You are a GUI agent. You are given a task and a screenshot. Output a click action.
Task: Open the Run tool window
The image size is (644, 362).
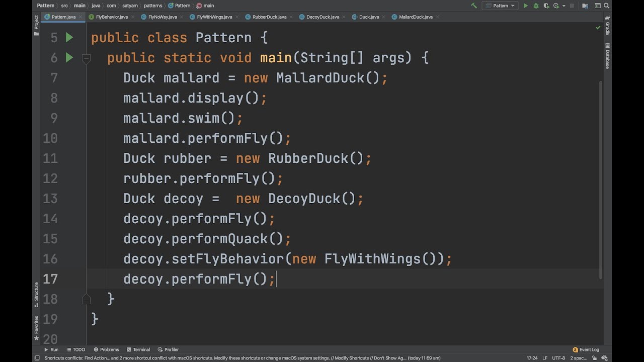(x=51, y=349)
